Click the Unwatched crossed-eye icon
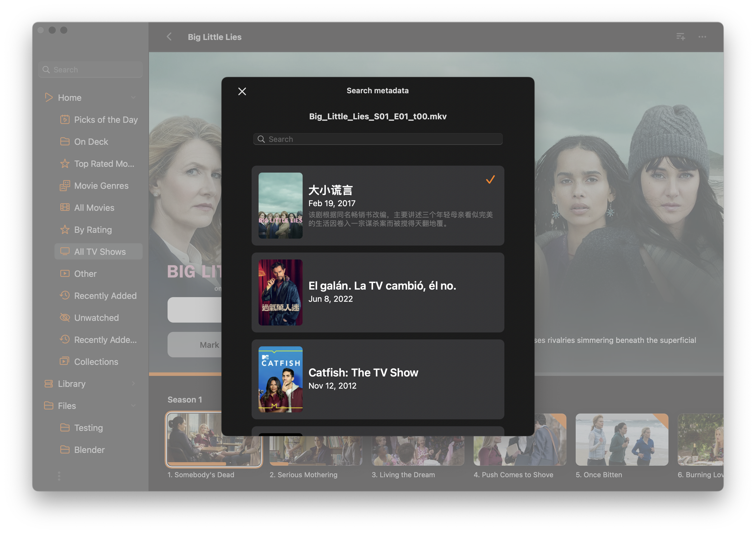This screenshot has height=534, width=756. click(x=65, y=317)
